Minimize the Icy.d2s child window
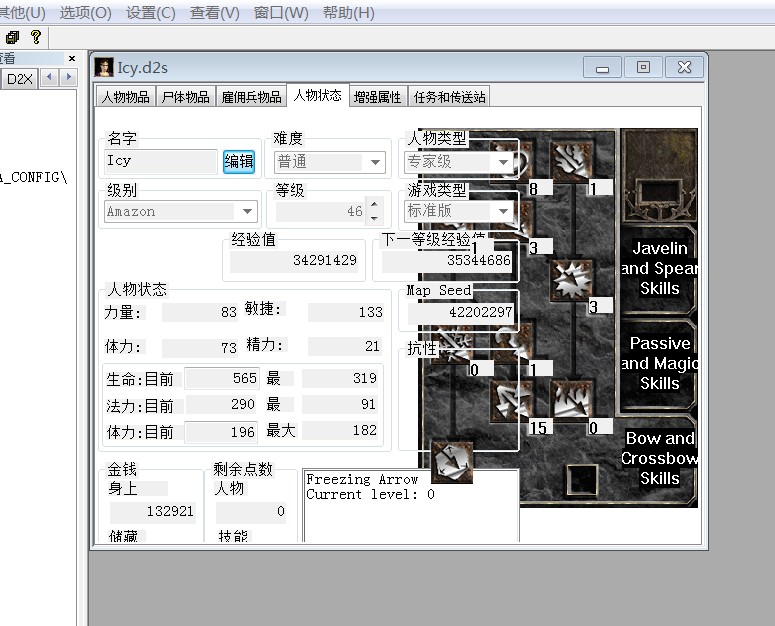 click(x=602, y=67)
